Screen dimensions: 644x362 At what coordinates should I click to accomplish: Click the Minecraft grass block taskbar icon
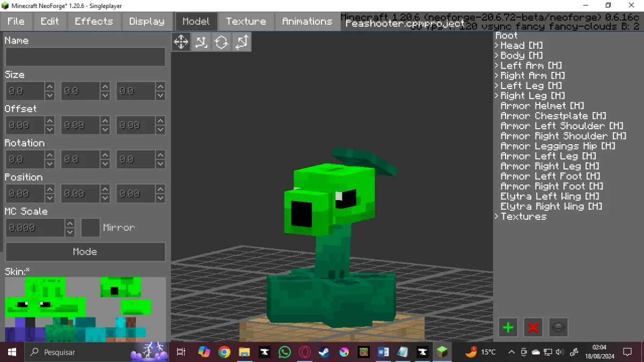click(x=442, y=352)
